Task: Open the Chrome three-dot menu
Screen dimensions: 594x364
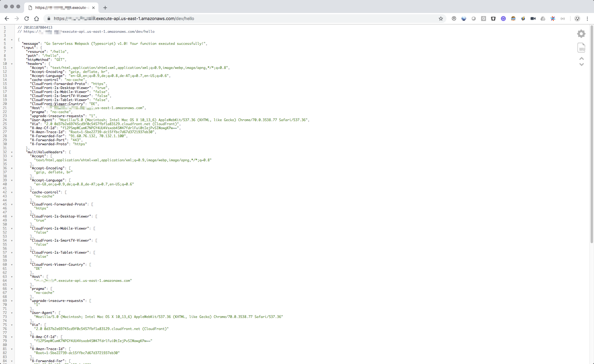Action: coord(587,19)
